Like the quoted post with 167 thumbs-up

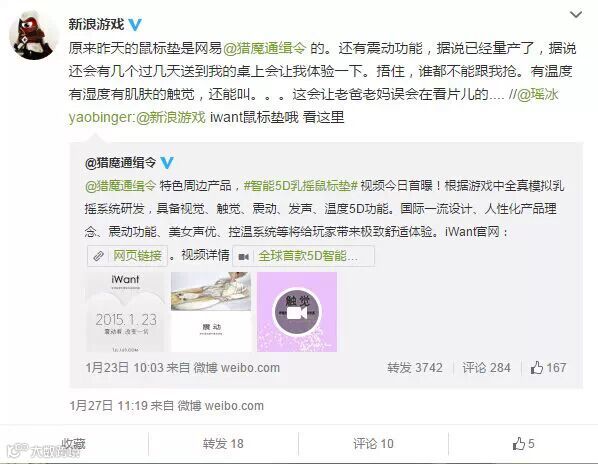[x=548, y=368]
